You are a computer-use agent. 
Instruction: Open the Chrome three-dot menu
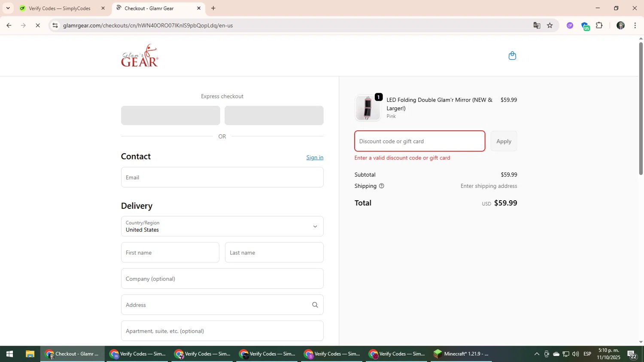(635, 25)
